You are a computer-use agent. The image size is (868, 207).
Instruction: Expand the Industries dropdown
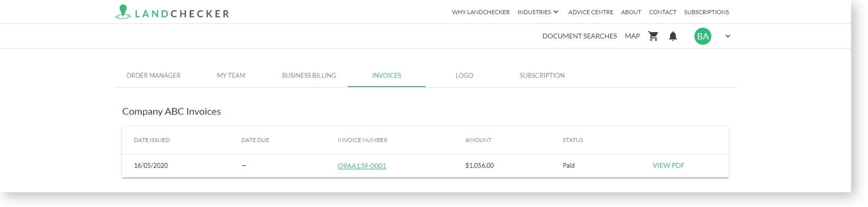point(538,12)
